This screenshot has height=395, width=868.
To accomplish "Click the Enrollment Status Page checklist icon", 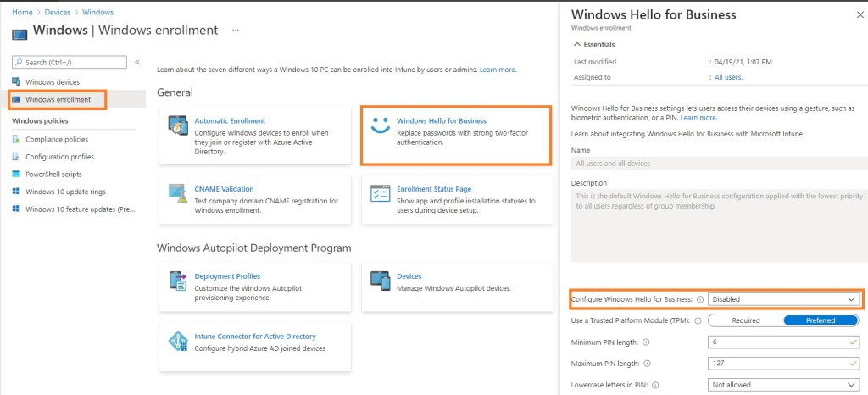I will [381, 194].
